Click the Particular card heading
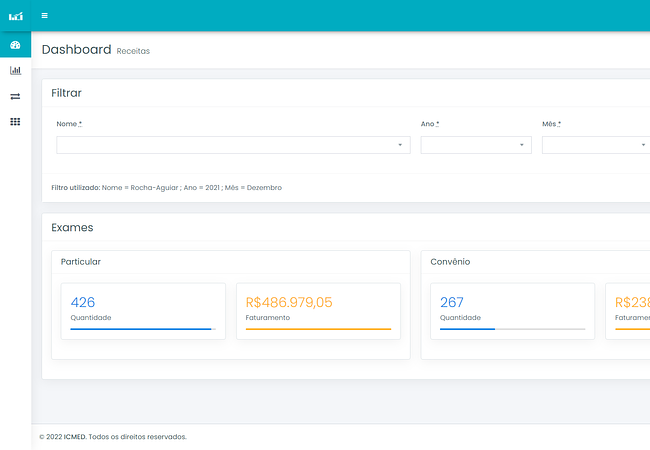 (80, 261)
